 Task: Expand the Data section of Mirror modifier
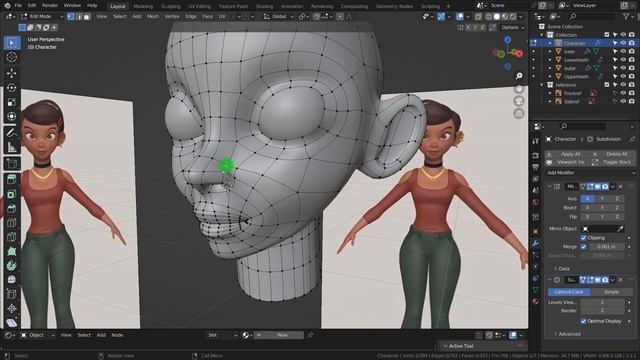tap(562, 269)
